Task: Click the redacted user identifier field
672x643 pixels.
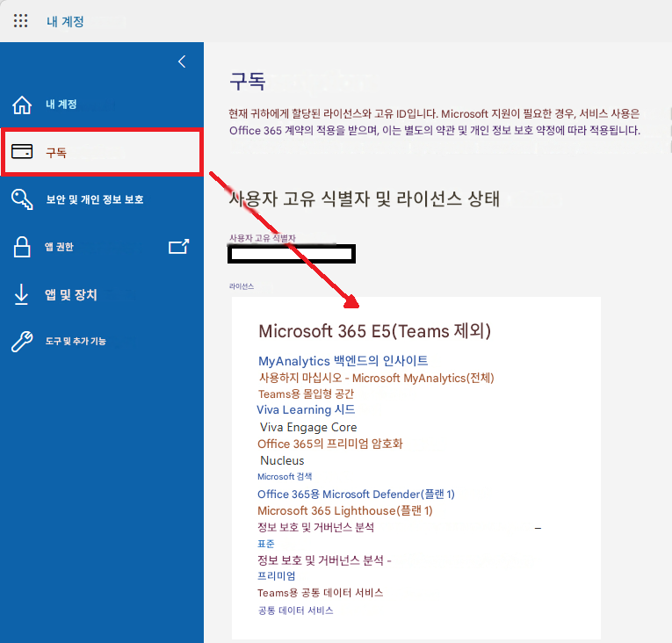Action: point(292,254)
